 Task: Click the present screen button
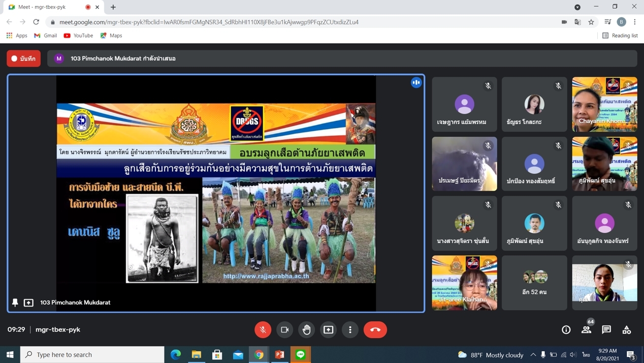point(329,329)
